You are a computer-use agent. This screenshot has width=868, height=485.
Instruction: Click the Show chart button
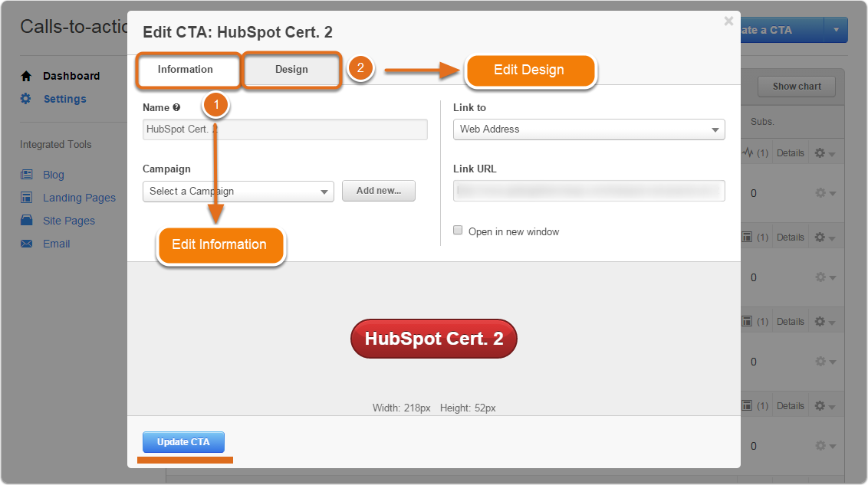click(x=797, y=87)
